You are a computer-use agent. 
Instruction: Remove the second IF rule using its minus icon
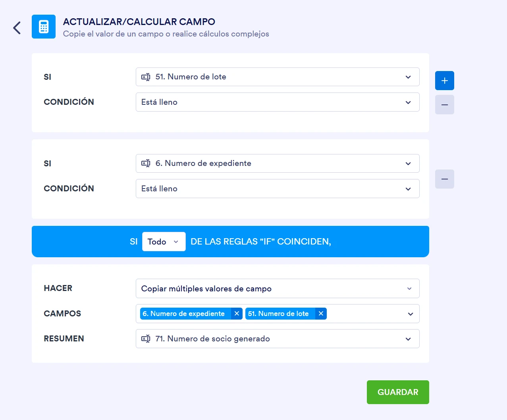[x=444, y=179]
